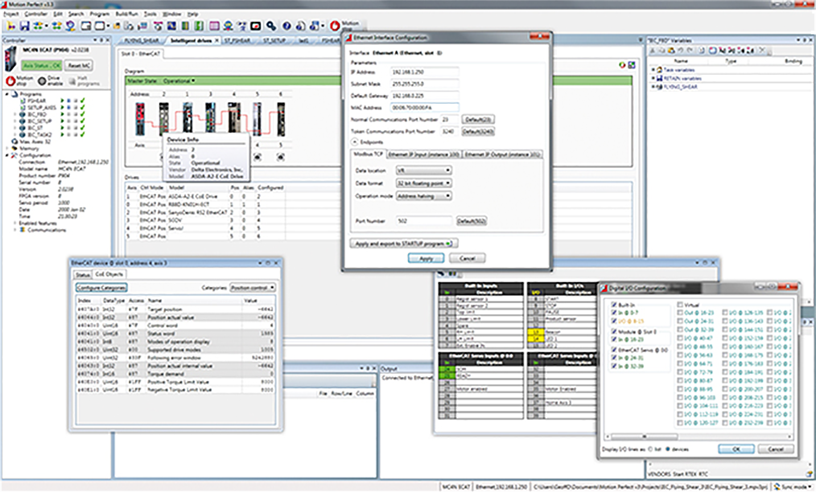Click the red Motion stop toolbar icon

(333, 23)
